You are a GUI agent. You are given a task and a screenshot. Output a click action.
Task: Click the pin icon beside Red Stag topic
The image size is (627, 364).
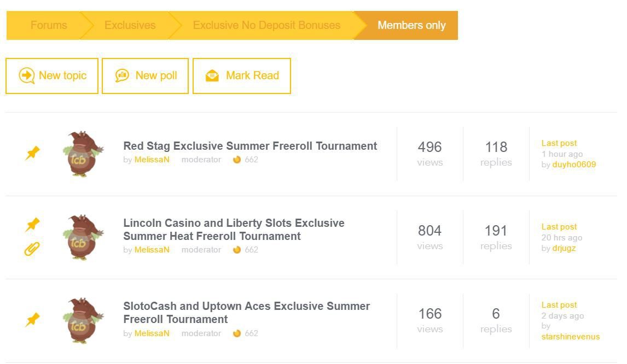pos(32,153)
